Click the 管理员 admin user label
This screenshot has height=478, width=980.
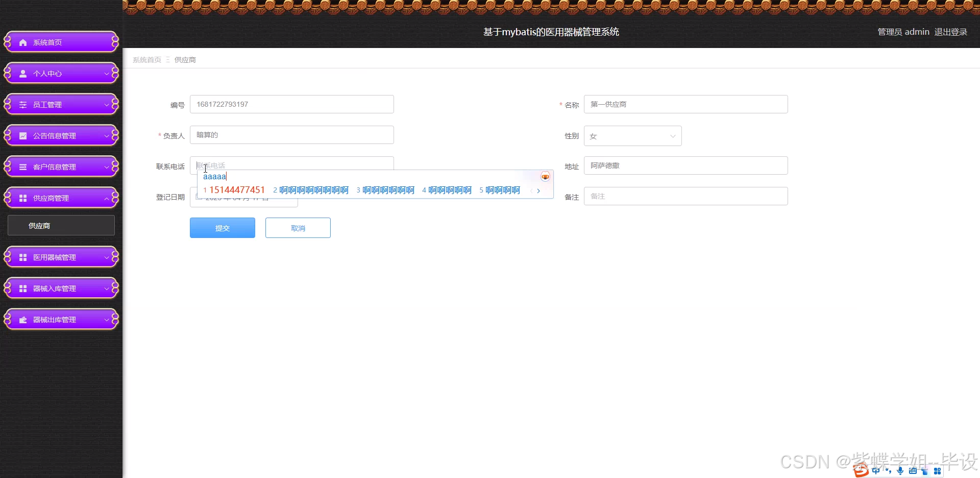pyautogui.click(x=903, y=32)
